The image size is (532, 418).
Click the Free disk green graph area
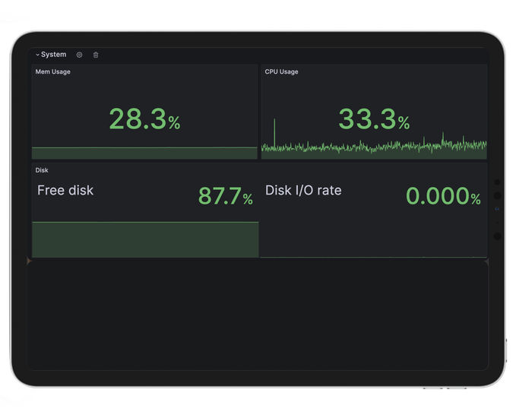(x=144, y=239)
